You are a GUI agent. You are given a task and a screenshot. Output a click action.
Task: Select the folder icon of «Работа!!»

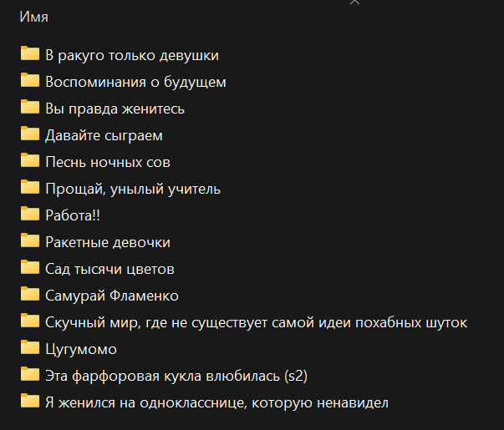30,215
